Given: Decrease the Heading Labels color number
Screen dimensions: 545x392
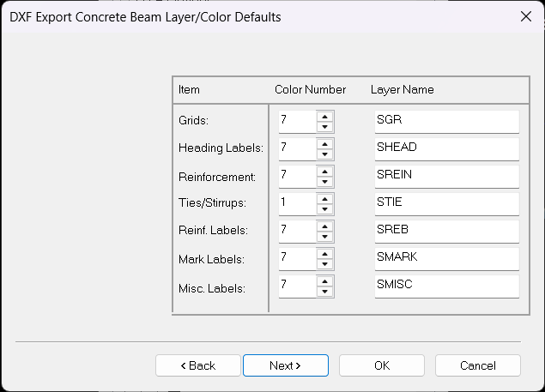Looking at the screenshot, I should [x=325, y=154].
